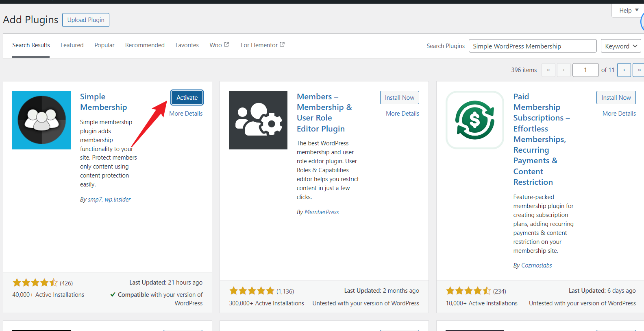Image resolution: width=644 pixels, height=331 pixels.
Task: Click '300,000+ Active Installations' text
Action: [x=266, y=303]
